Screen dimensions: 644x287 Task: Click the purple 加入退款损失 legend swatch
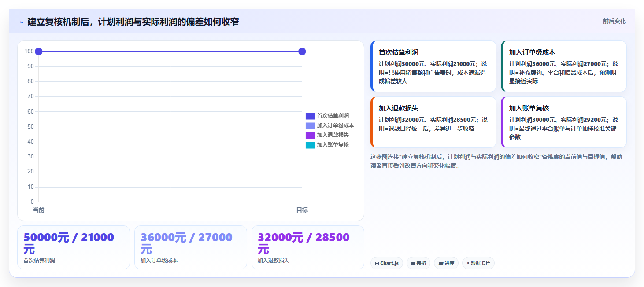(311, 135)
